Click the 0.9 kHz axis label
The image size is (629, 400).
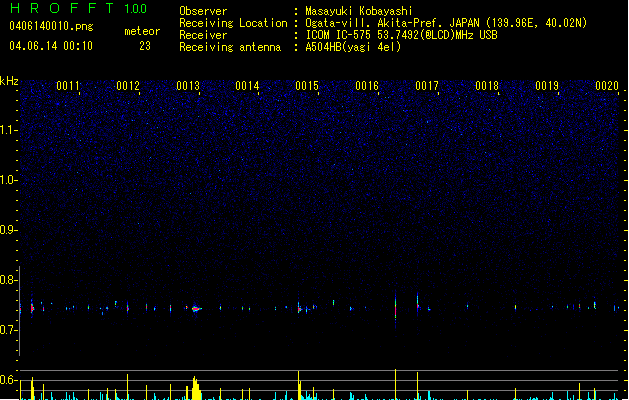[x=8, y=230]
